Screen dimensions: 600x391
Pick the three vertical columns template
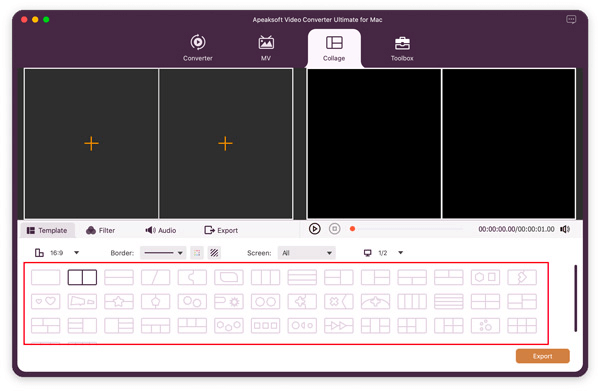pos(266,277)
